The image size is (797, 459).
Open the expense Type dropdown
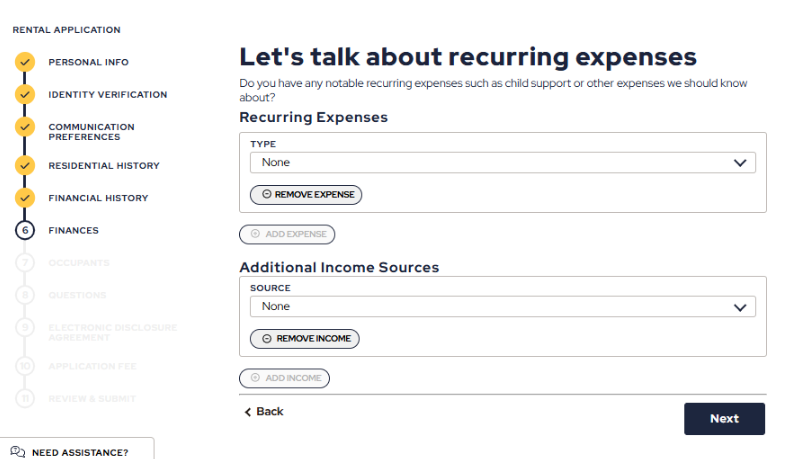[502, 163]
